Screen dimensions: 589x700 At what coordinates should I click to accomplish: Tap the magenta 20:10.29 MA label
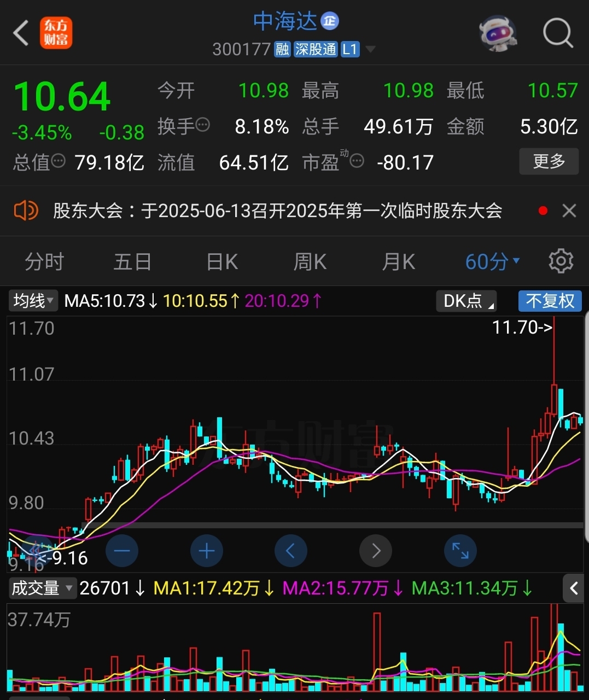(283, 301)
